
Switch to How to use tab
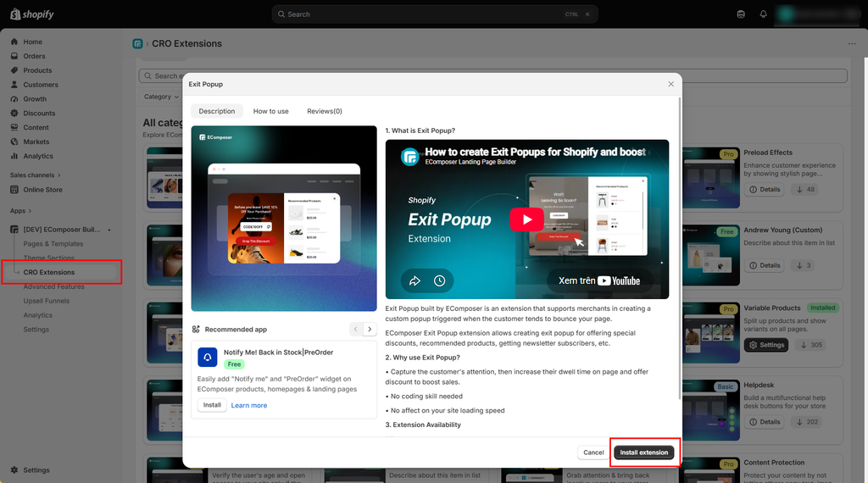[270, 111]
